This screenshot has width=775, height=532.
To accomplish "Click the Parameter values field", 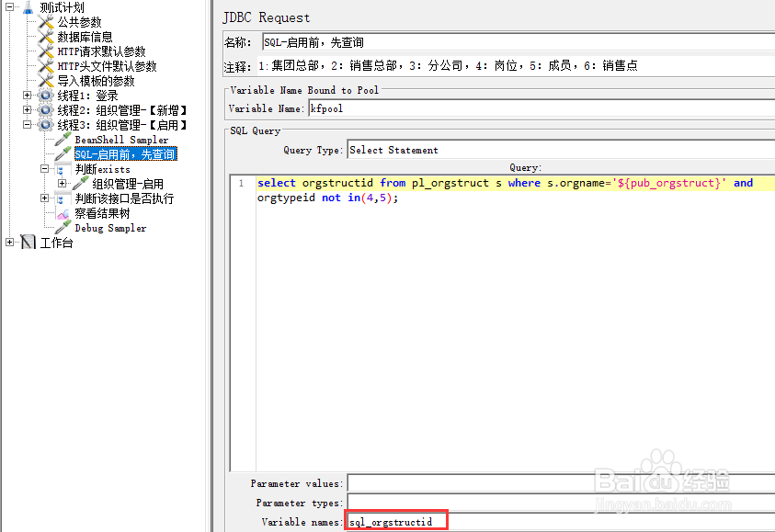I will point(561,483).
